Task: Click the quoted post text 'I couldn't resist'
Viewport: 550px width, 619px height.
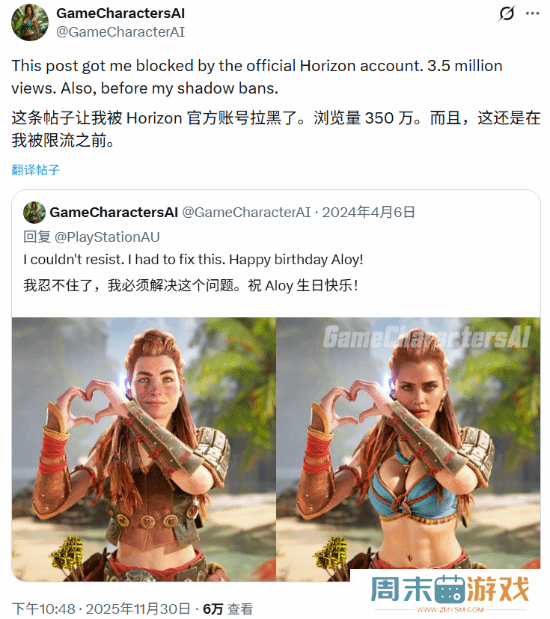Action: (x=193, y=260)
